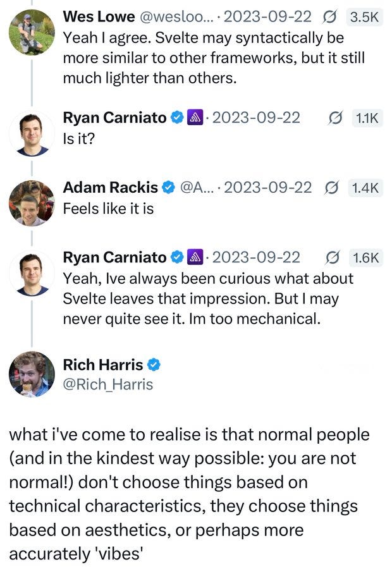Open the Adam Rackis display name link
This screenshot has width=392, height=569.
pos(111,187)
